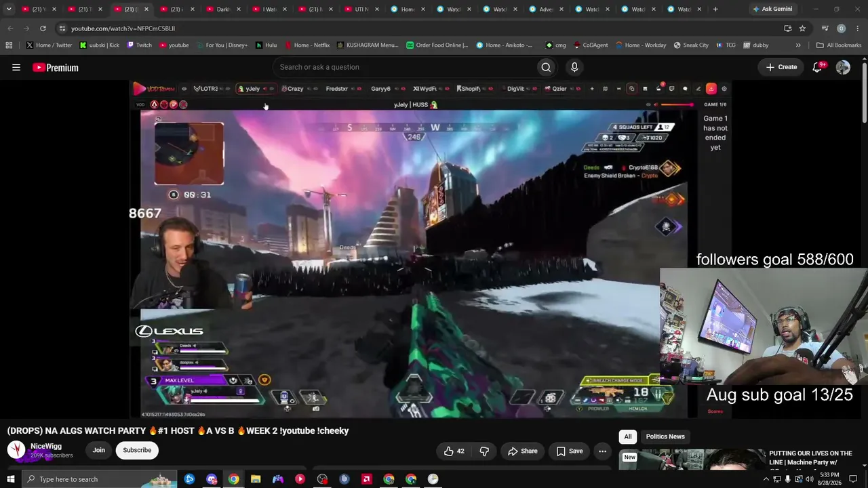This screenshot has height=488, width=868.
Task: Open the Create menu button
Action: pos(781,67)
